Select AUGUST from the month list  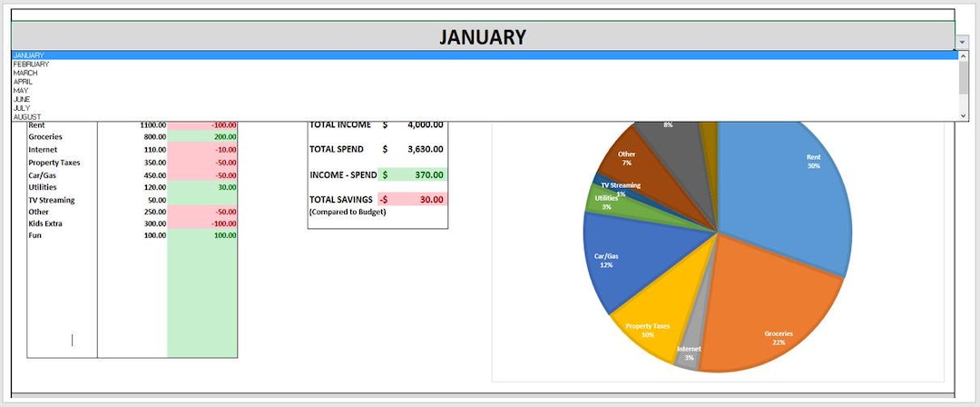click(x=485, y=116)
